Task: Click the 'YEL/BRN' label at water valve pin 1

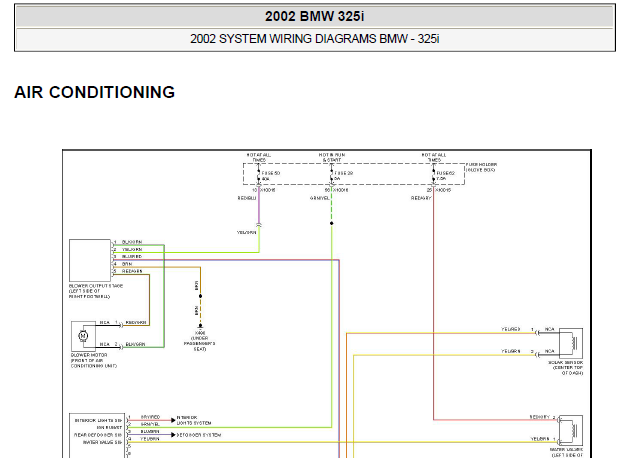Action: tap(540, 439)
